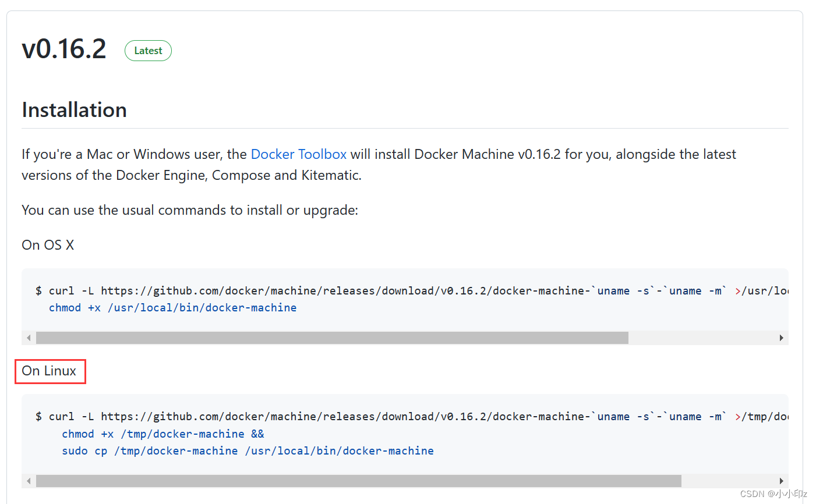Click 'sudo cp /tmp/docker-machine' command line

click(248, 451)
